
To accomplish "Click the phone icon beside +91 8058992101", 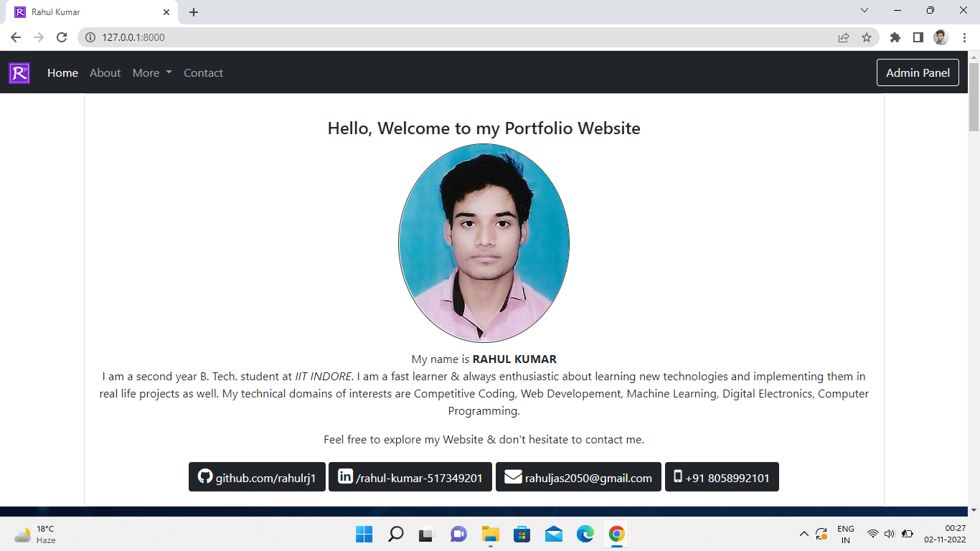I will 677,476.
